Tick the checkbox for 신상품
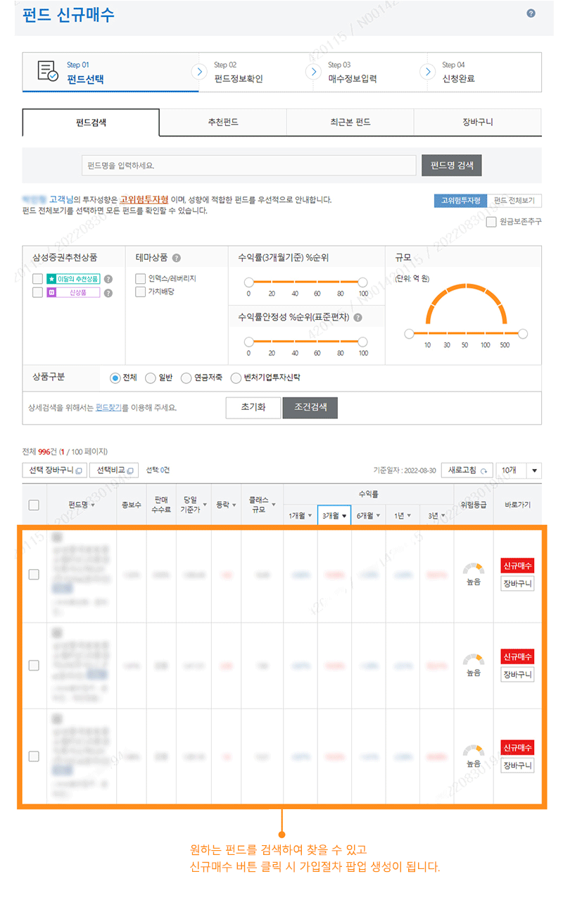This screenshot has height=924, width=563. (37, 293)
